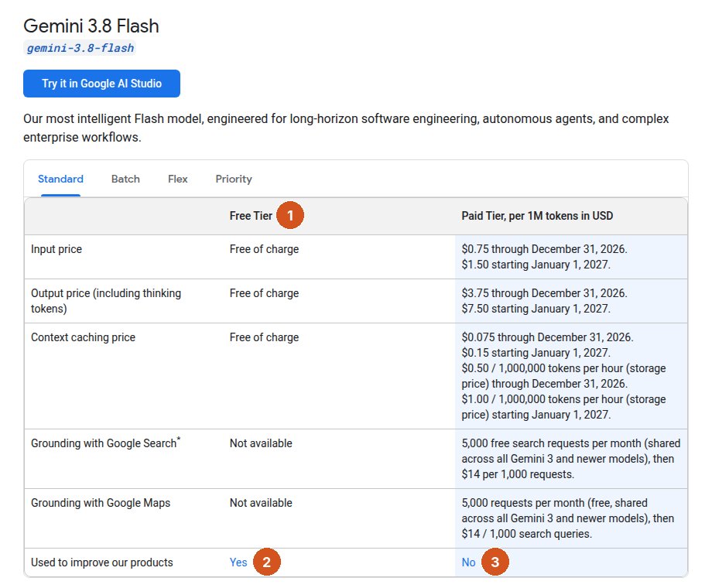
Task: Click Free of charge in Context caching row
Action: (264, 337)
